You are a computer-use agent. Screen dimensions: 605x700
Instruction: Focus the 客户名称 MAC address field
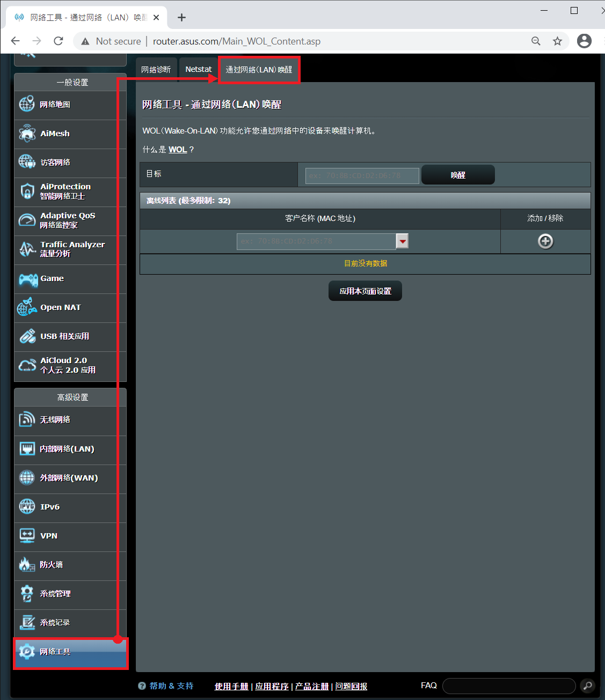coord(317,241)
